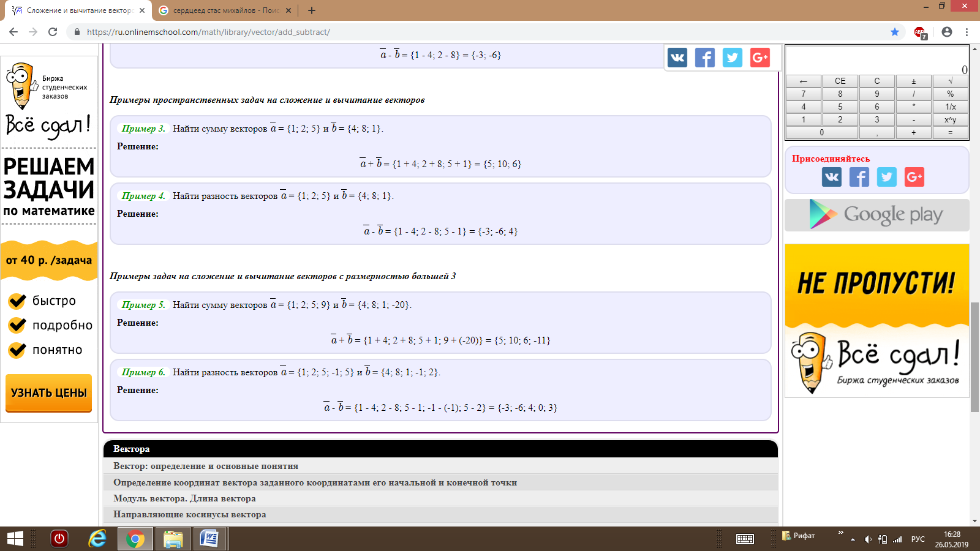Click the page's vertical scrollbar thumb
This screenshot has width=980, height=551.
[974, 356]
